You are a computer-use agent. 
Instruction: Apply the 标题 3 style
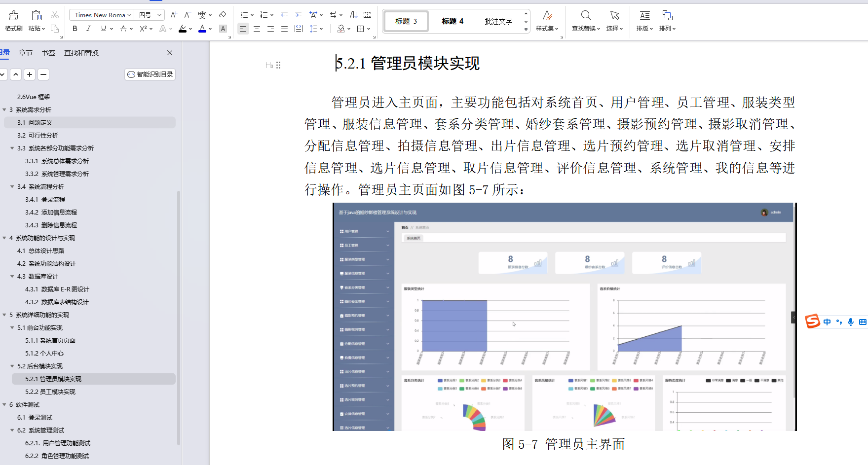(406, 21)
